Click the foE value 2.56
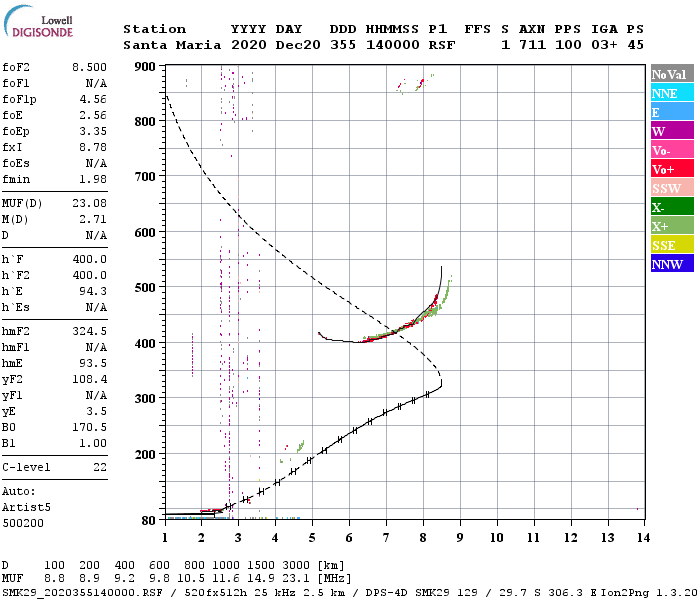Image resolution: width=700 pixels, height=600 pixels. 93,115
